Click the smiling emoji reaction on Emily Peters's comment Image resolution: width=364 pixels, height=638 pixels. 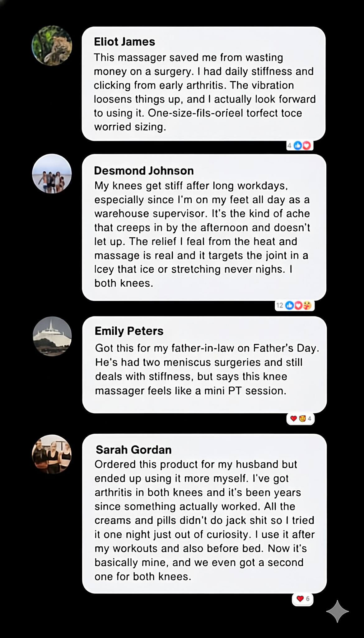[x=302, y=418]
